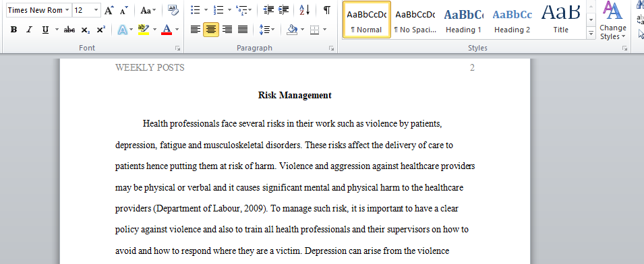The width and height of the screenshot is (644, 264).
Task: Apply a bulleted list
Action: pos(196,10)
